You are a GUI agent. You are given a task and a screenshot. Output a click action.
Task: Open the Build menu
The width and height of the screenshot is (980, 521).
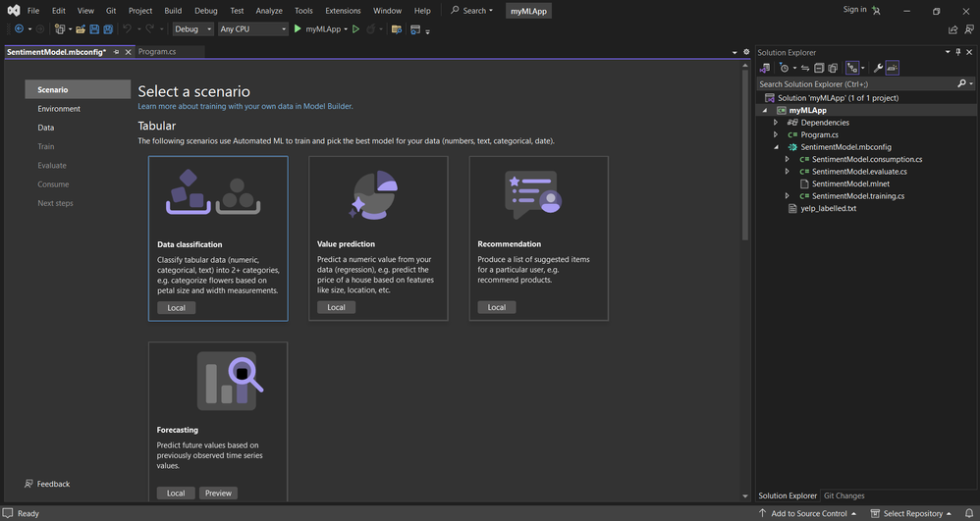(x=173, y=11)
